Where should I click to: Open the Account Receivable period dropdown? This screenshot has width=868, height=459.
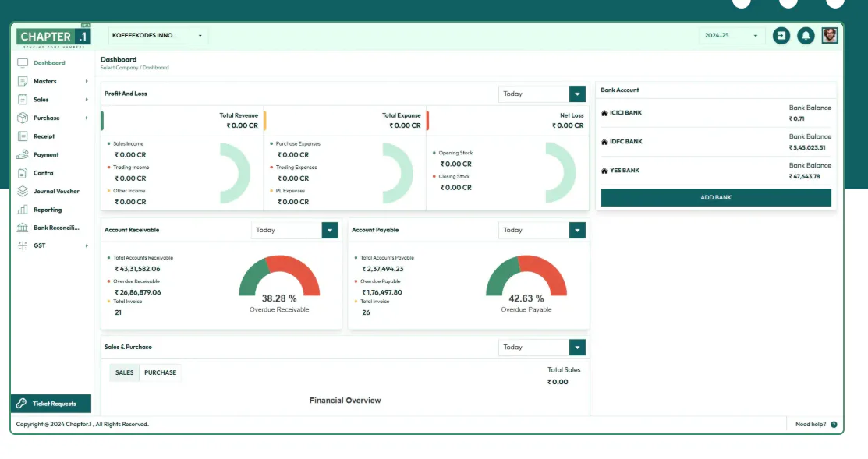295,230
